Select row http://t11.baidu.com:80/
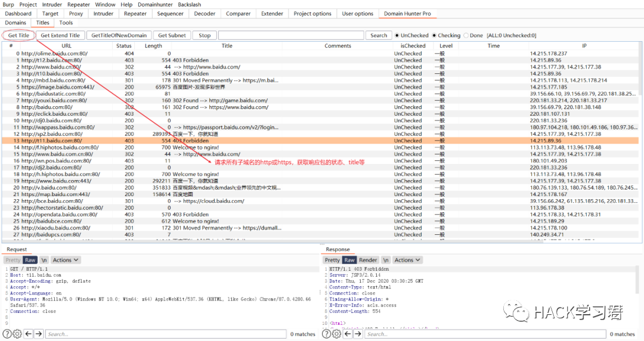Image resolution: width=644 pixels, height=341 pixels. click(x=320, y=141)
